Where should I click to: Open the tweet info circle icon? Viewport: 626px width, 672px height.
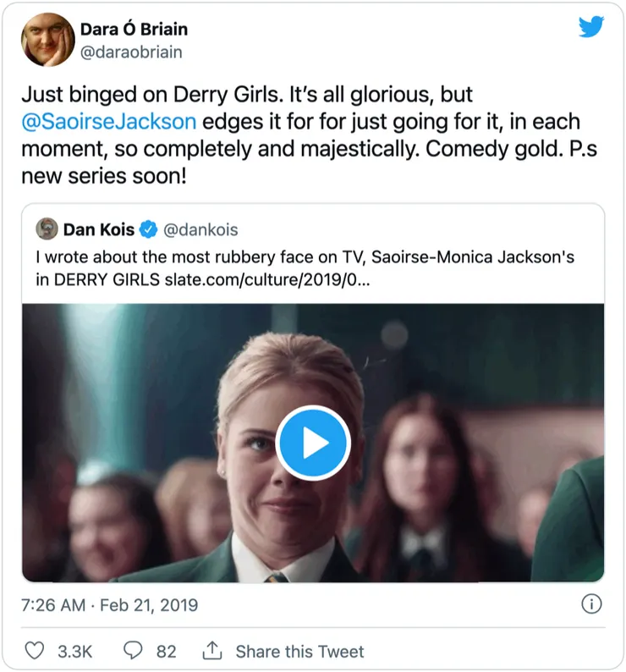591,604
